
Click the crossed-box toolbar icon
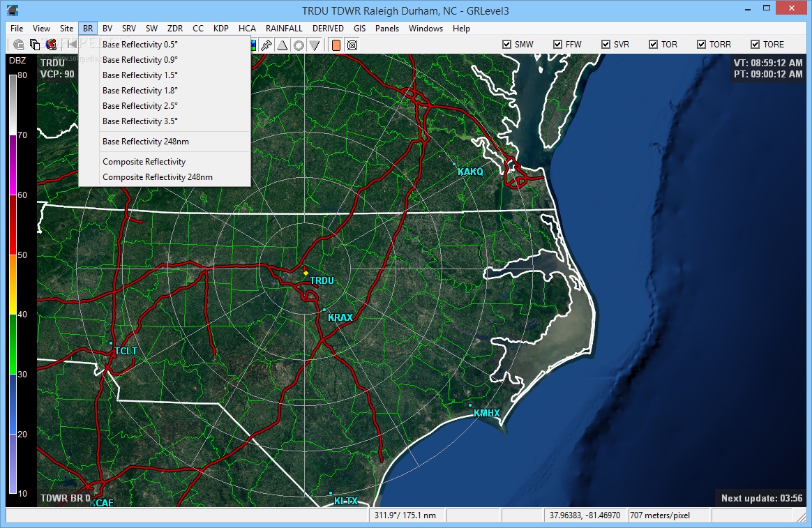click(x=352, y=45)
